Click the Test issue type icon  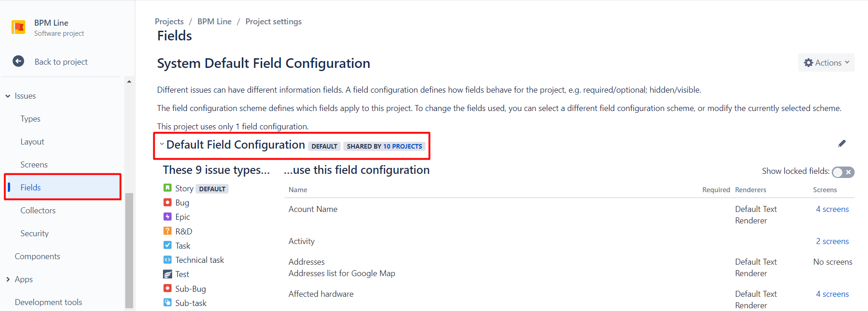click(168, 274)
